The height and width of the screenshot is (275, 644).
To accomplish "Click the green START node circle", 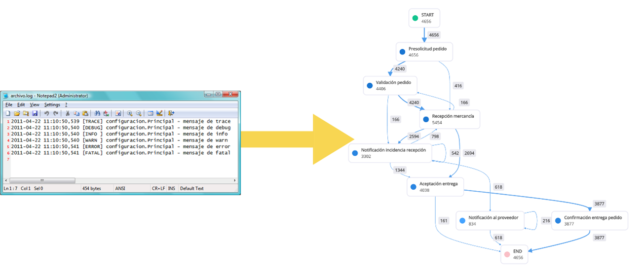I will coord(415,18).
